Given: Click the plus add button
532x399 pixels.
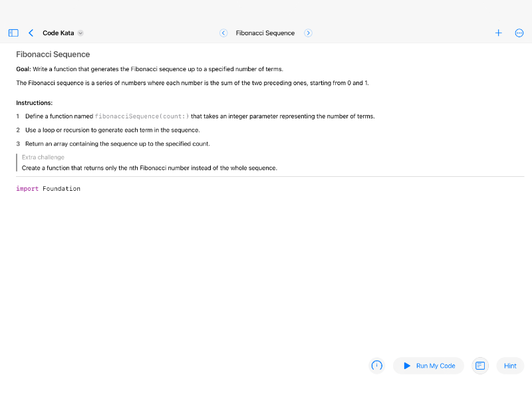Looking at the screenshot, I should click(x=498, y=33).
